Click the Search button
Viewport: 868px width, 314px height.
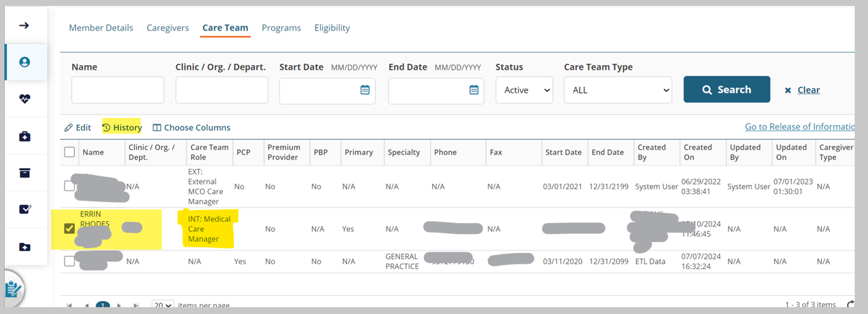pos(726,90)
